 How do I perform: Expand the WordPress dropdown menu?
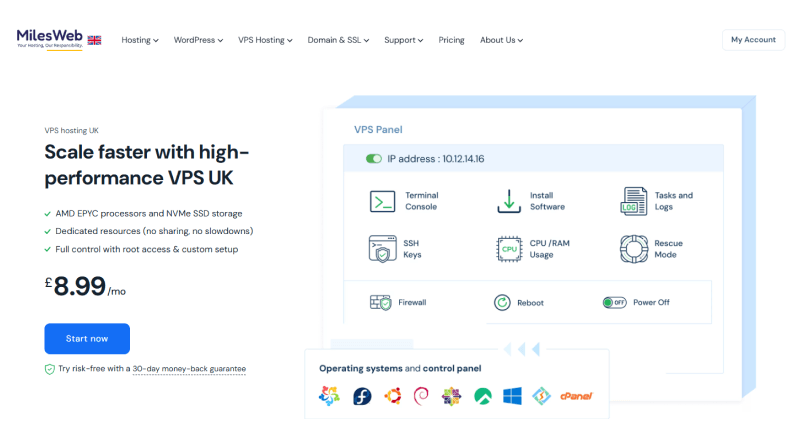pos(198,40)
